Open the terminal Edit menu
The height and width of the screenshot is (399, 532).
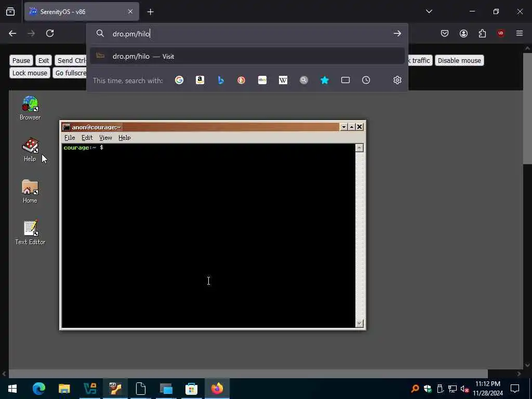coord(87,138)
